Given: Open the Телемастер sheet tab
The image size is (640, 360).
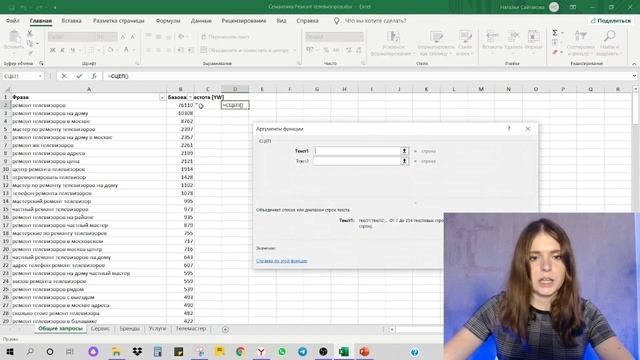Looking at the screenshot, I should click(x=191, y=329).
